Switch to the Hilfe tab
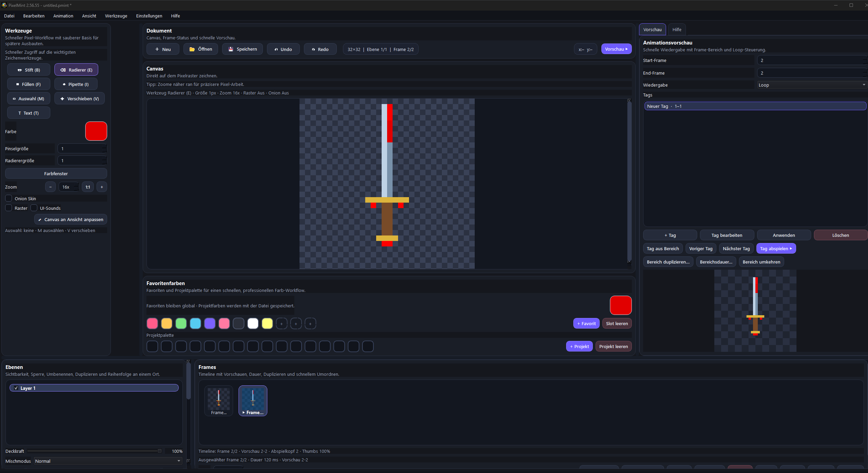The width and height of the screenshot is (868, 473). (x=677, y=29)
